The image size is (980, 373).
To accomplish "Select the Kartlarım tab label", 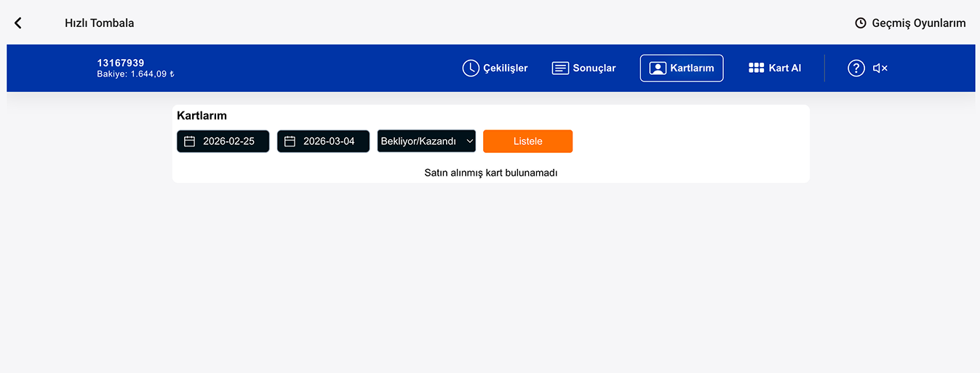I will pyautogui.click(x=691, y=68).
